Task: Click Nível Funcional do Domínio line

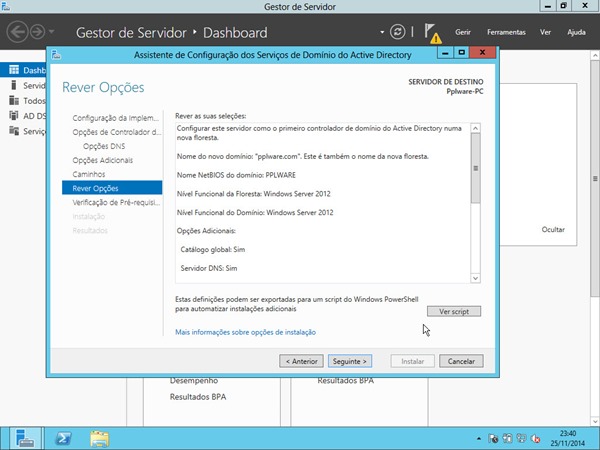Action: pos(255,213)
